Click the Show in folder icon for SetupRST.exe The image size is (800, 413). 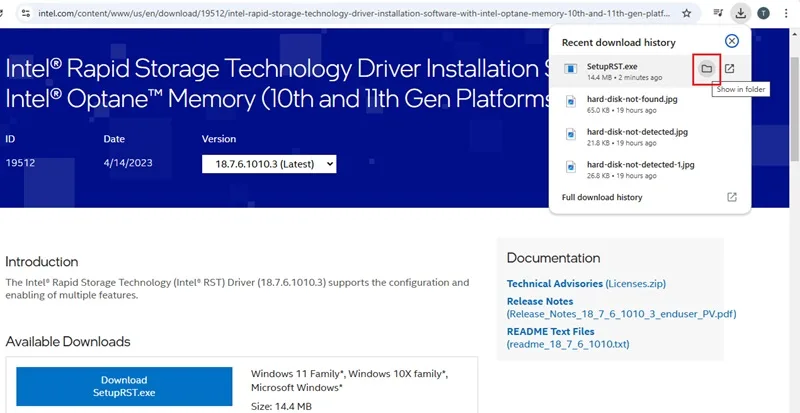[x=707, y=68]
